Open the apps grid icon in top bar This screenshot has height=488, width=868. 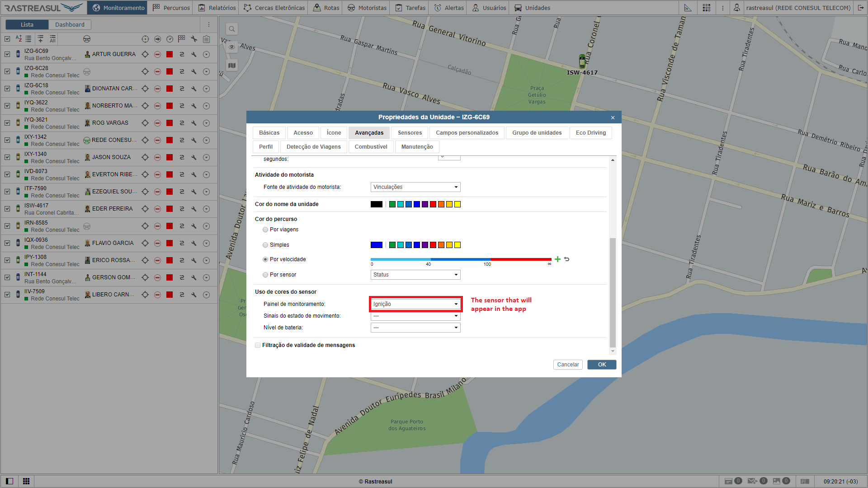706,8
